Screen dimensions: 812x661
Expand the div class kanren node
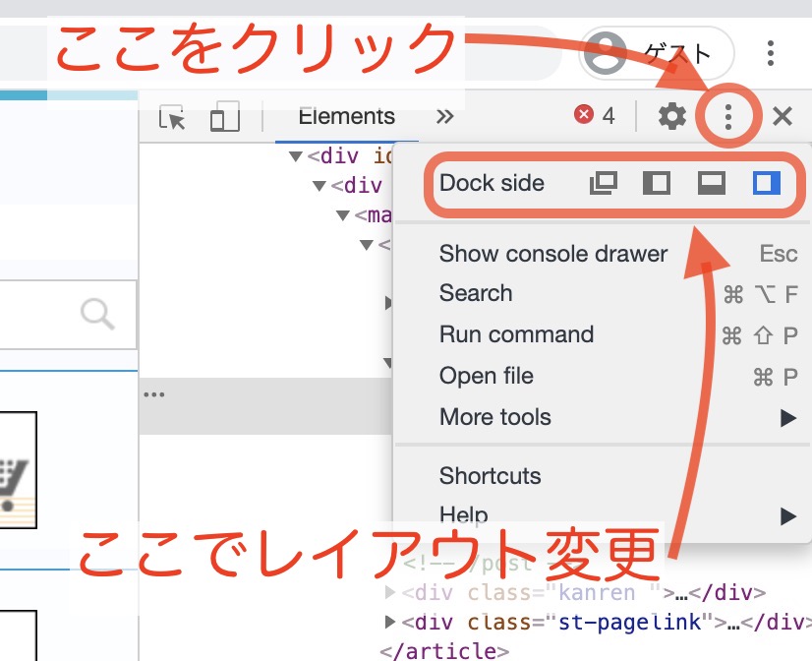point(390,591)
